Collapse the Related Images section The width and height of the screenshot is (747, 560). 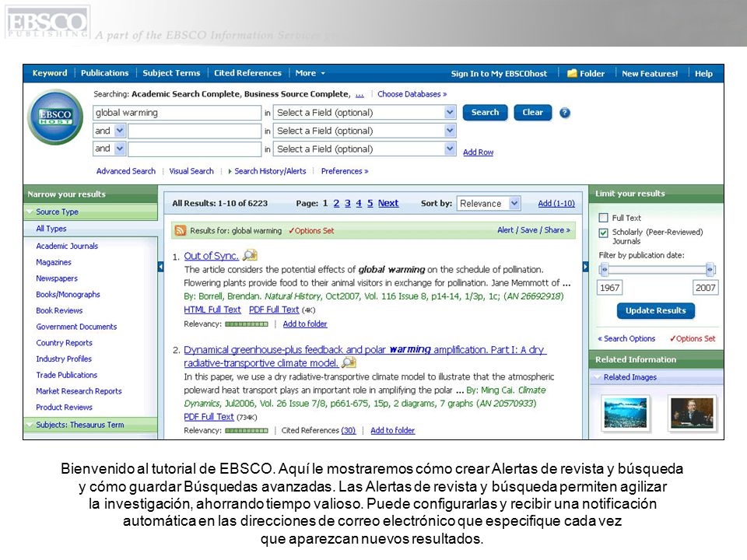(x=598, y=377)
